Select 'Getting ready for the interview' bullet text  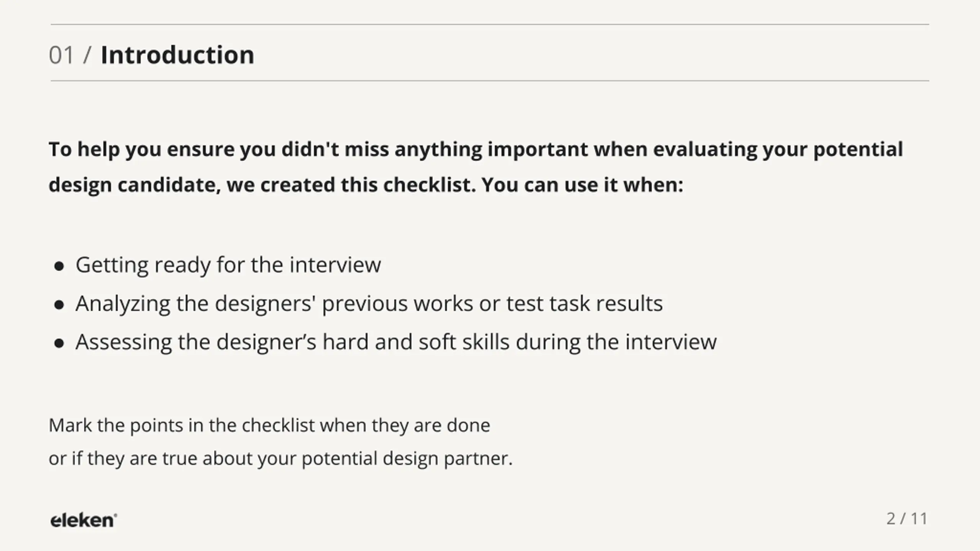click(x=228, y=265)
